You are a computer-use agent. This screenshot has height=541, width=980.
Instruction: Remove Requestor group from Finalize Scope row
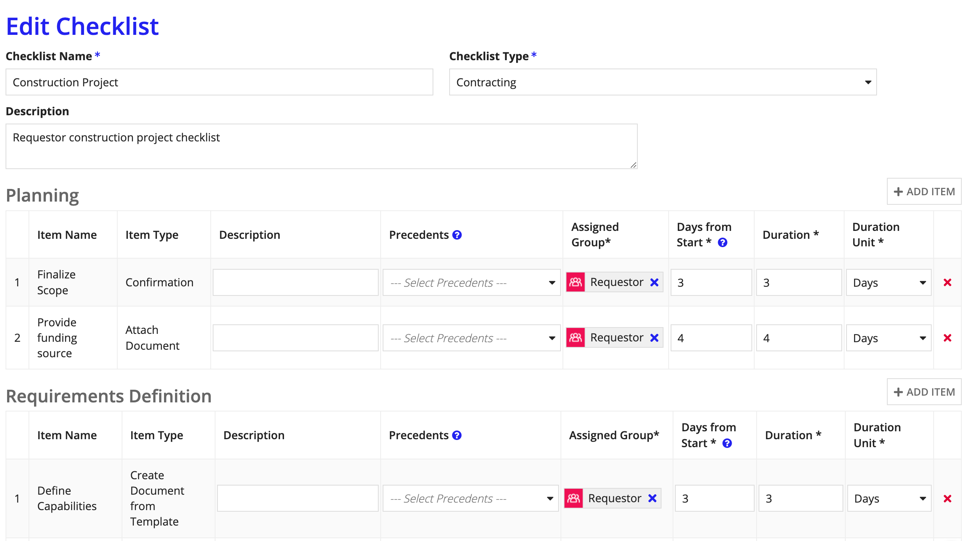[x=654, y=282]
